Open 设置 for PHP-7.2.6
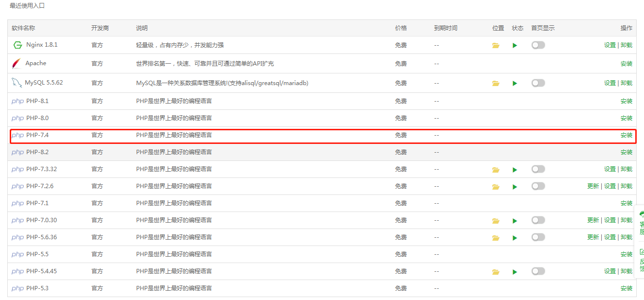The image size is (644, 300). [x=610, y=186]
